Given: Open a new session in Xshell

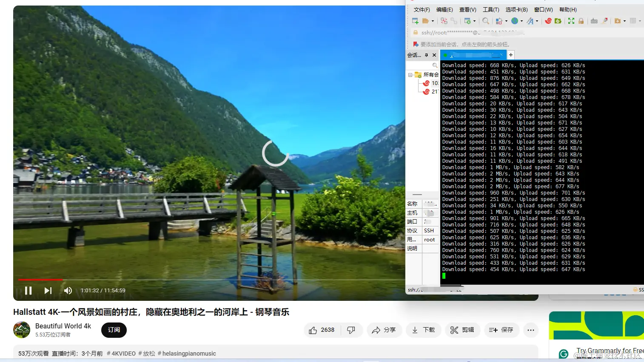Looking at the screenshot, I should pos(415,20).
